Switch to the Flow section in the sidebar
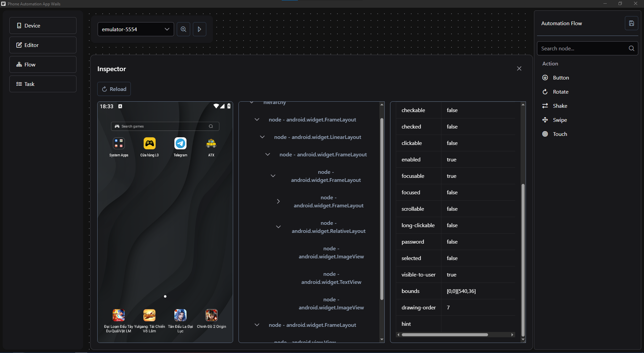 coord(43,64)
